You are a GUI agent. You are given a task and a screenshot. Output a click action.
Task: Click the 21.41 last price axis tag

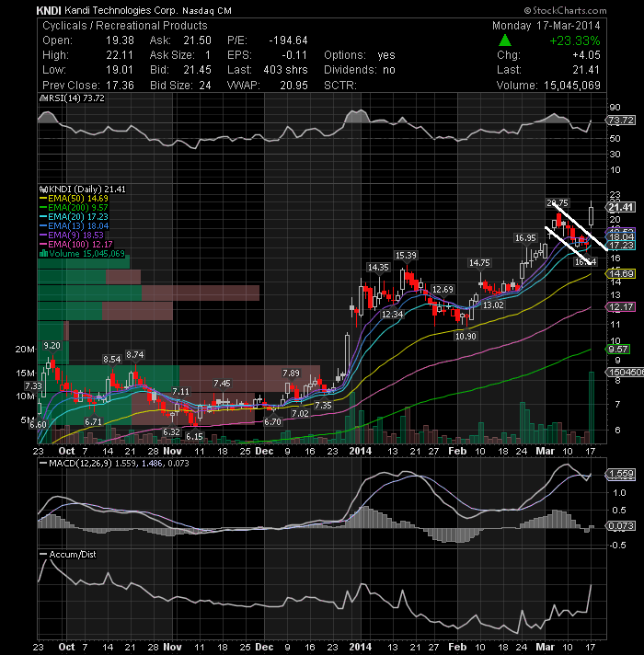[x=621, y=207]
